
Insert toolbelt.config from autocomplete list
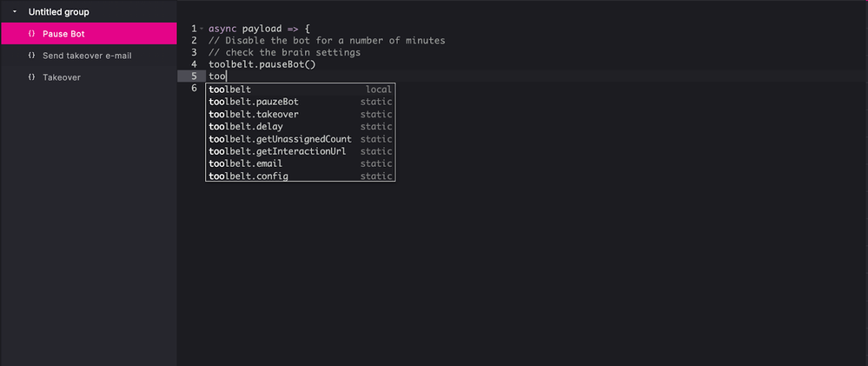point(300,176)
